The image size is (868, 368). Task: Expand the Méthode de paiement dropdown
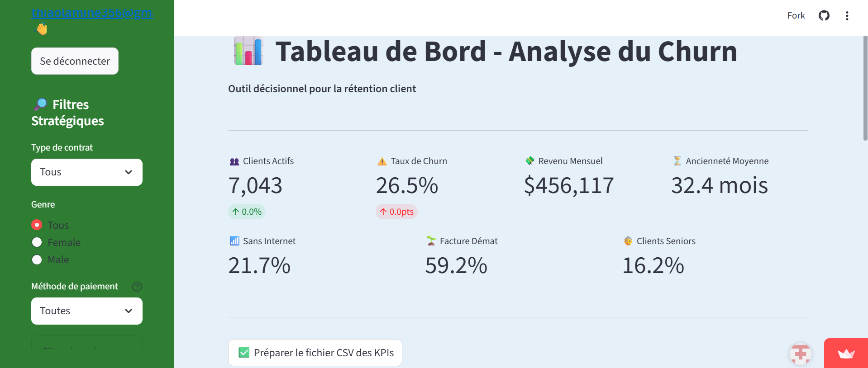coord(87,311)
